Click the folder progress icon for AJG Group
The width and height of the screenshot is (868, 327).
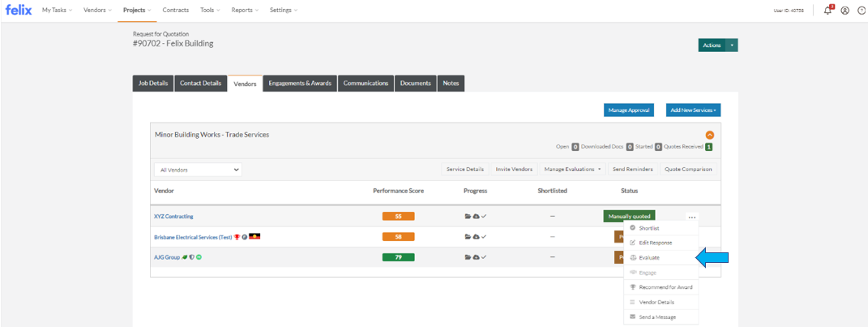(x=468, y=257)
